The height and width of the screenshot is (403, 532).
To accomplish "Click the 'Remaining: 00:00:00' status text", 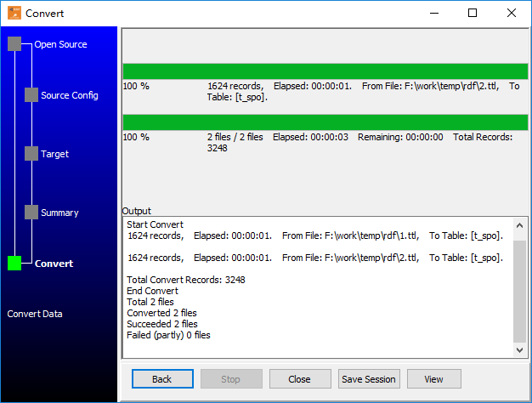I will coord(400,137).
